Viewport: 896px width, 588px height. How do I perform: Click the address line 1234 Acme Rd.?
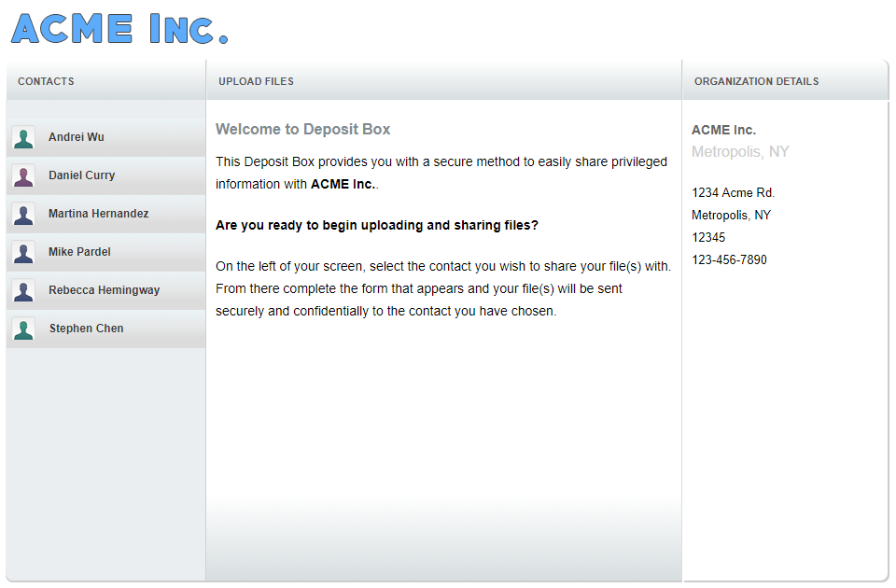(734, 192)
